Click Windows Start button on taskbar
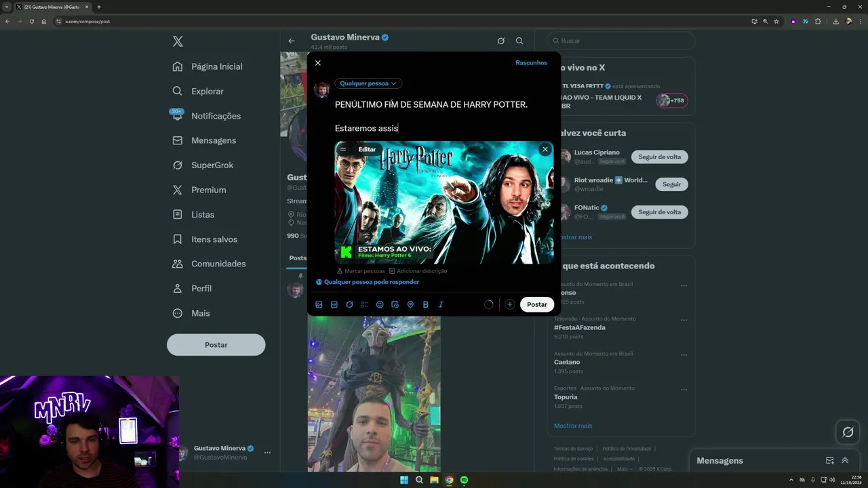The width and height of the screenshot is (868, 488). point(404,480)
